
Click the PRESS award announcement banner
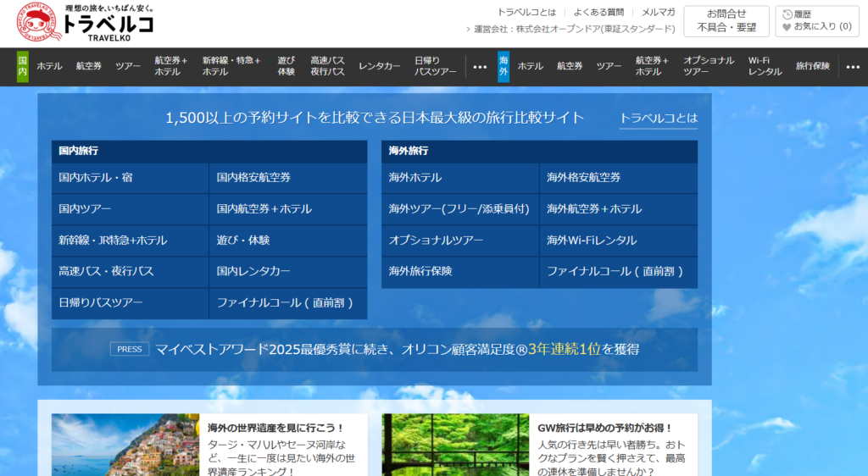pyautogui.click(x=374, y=349)
